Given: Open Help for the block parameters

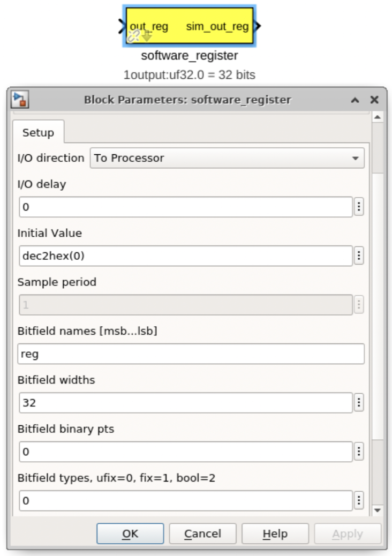Looking at the screenshot, I should [275, 534].
